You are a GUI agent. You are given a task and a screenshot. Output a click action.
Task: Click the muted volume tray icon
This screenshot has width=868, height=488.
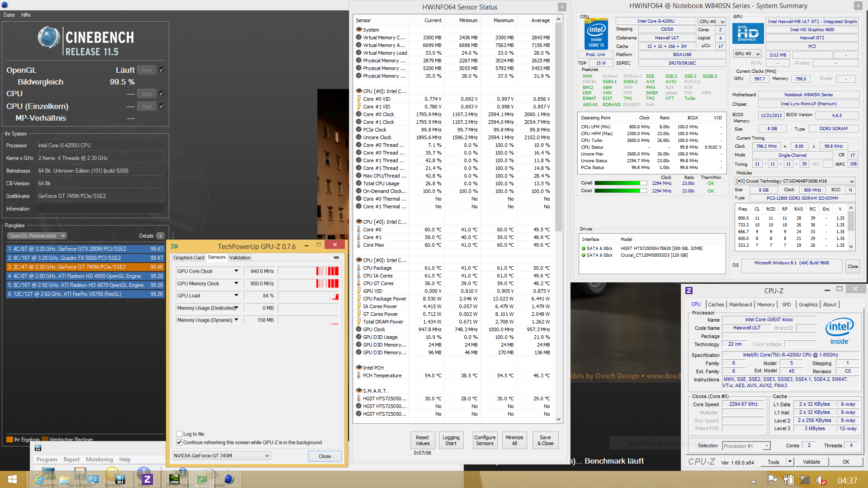[820, 480]
